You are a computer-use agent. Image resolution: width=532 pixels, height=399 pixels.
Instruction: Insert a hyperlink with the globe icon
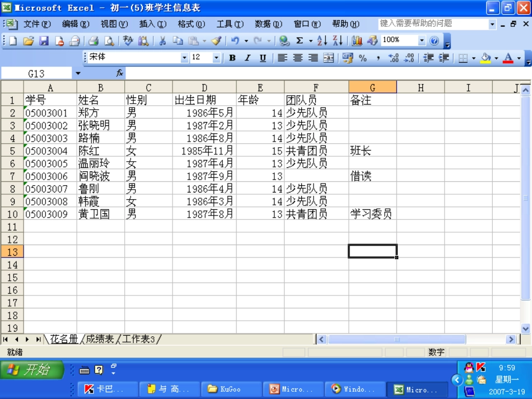point(284,41)
